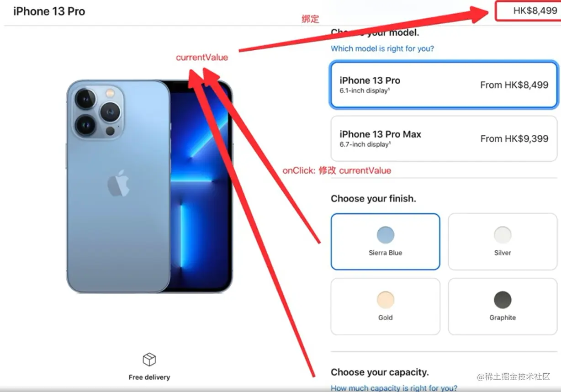Click the Silver color circle
This screenshot has height=392, width=561.
[503, 235]
